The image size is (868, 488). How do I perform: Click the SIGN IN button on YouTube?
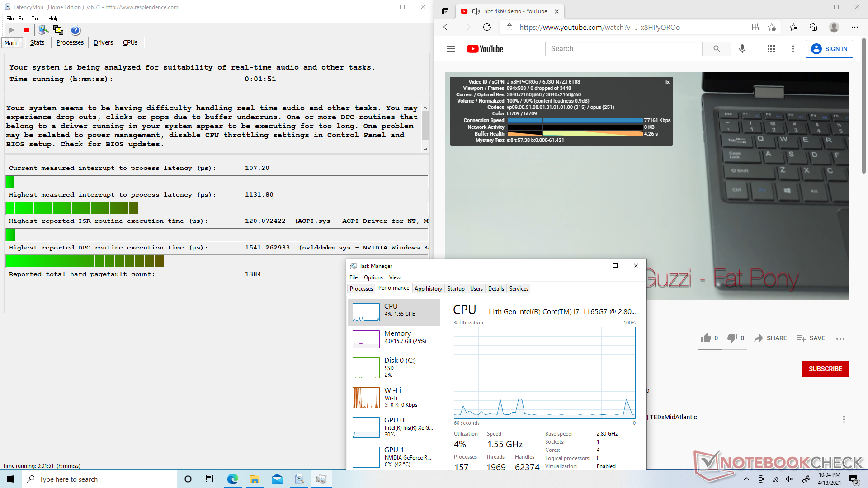click(829, 49)
